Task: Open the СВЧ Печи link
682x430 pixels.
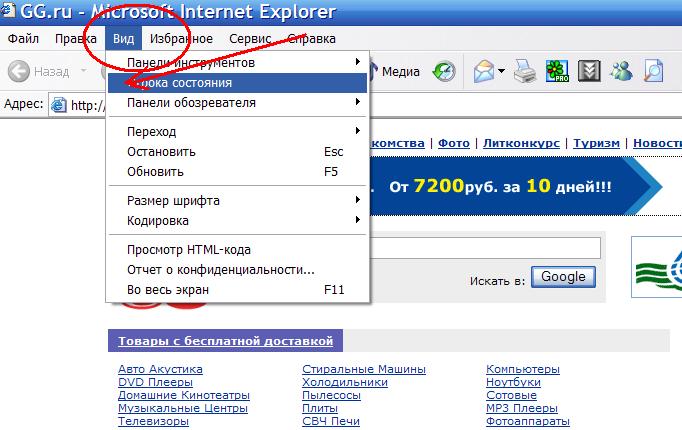Action: click(x=331, y=421)
